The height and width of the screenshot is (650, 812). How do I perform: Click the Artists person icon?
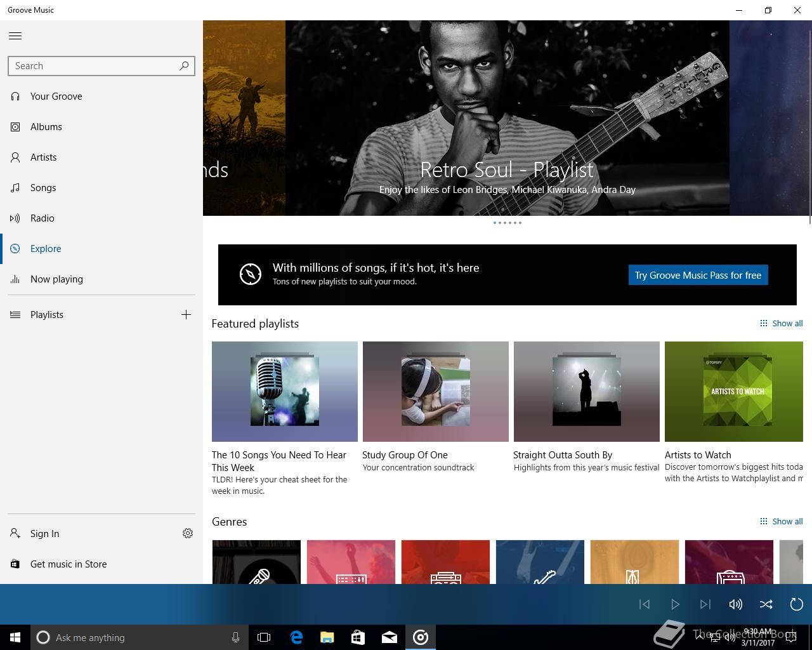tap(15, 157)
